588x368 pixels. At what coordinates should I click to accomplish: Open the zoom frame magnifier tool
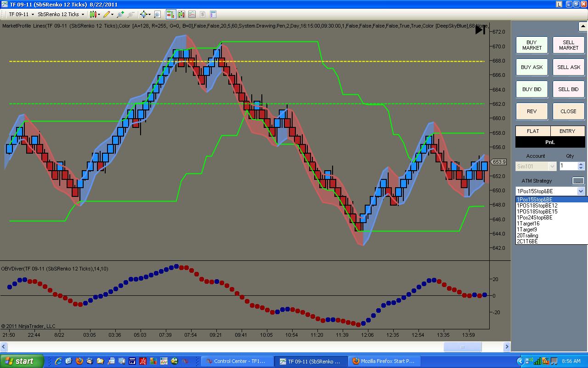point(157,14)
